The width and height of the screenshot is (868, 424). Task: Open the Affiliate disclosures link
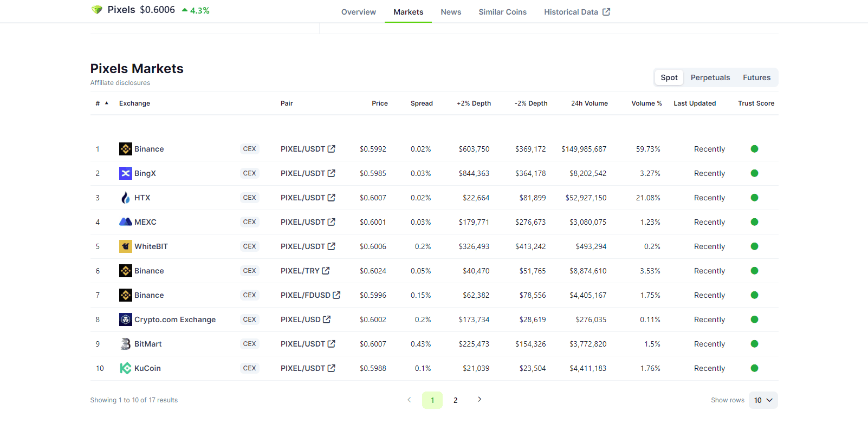tap(120, 83)
